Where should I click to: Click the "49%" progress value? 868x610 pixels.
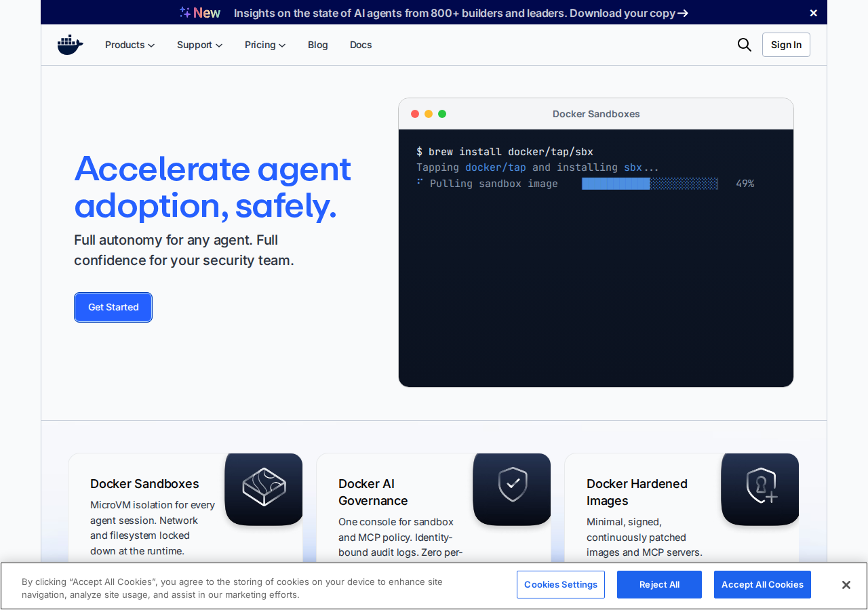pos(745,184)
